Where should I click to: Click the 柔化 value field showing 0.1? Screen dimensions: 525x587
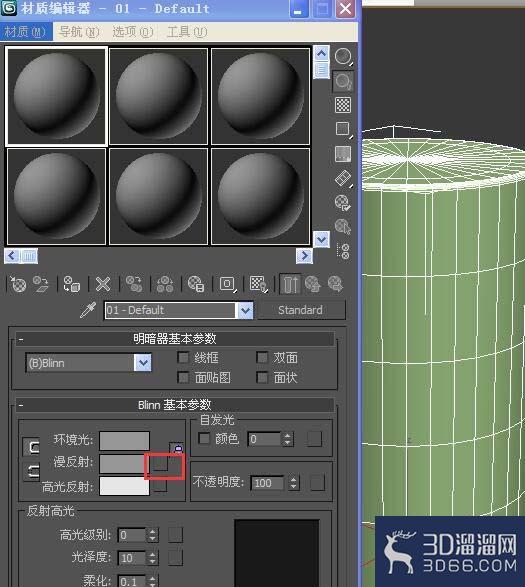[x=131, y=581]
